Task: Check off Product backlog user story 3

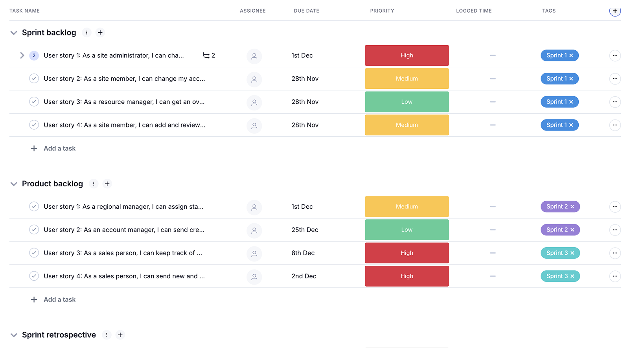Action: click(34, 253)
